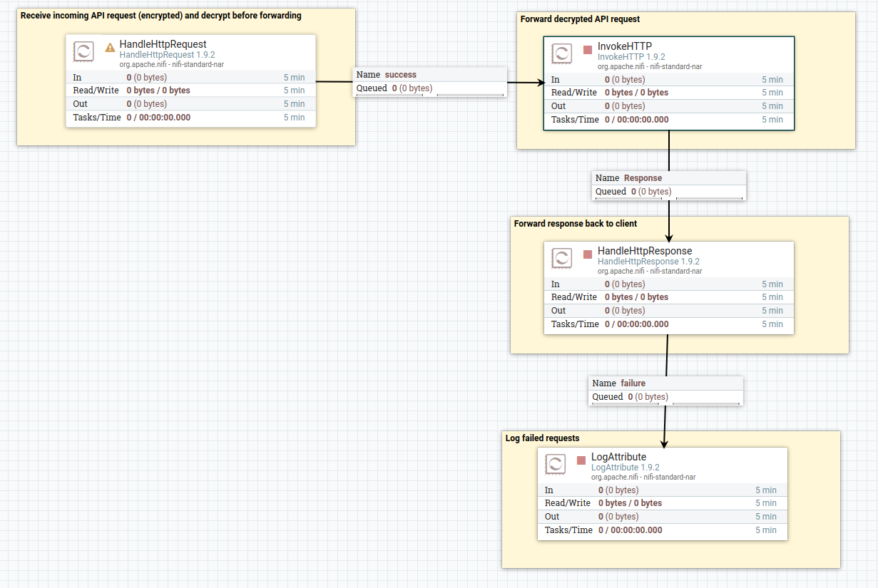
Task: Click the queued count on success connection
Action: pyautogui.click(x=394, y=88)
